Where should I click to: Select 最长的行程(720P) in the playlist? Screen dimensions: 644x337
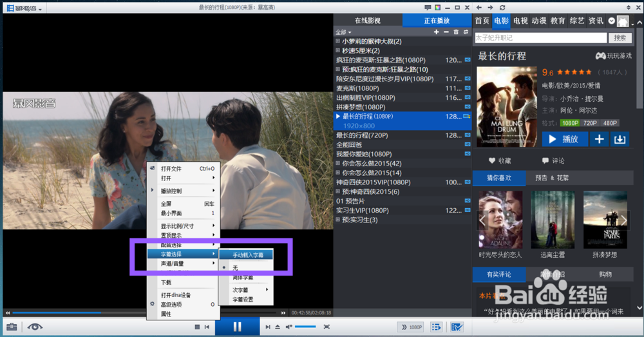pos(402,135)
